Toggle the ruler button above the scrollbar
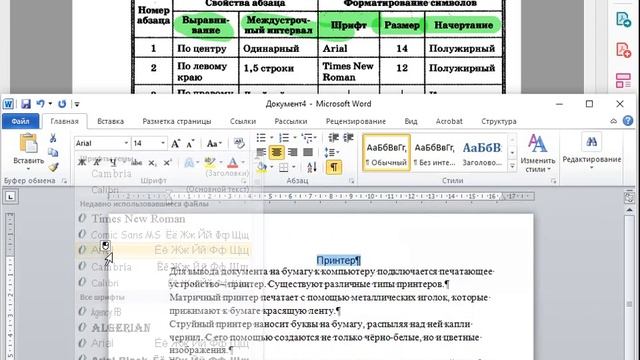The image size is (640, 360). click(x=629, y=197)
